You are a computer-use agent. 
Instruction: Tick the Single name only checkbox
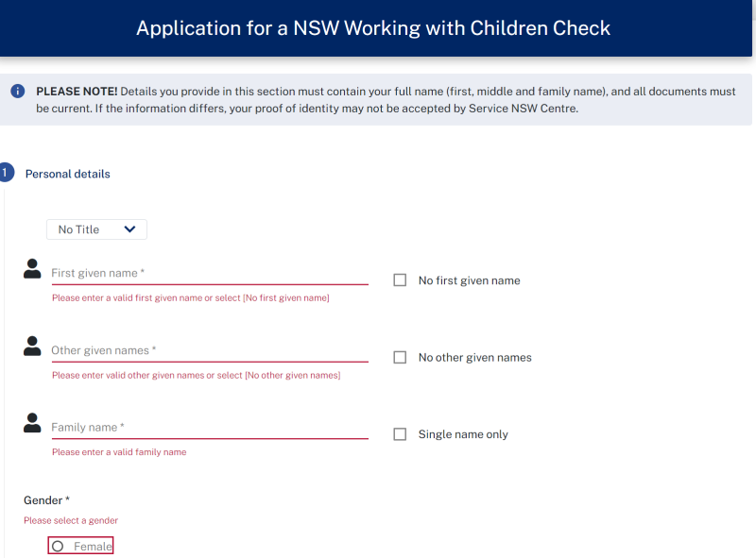[x=400, y=433]
